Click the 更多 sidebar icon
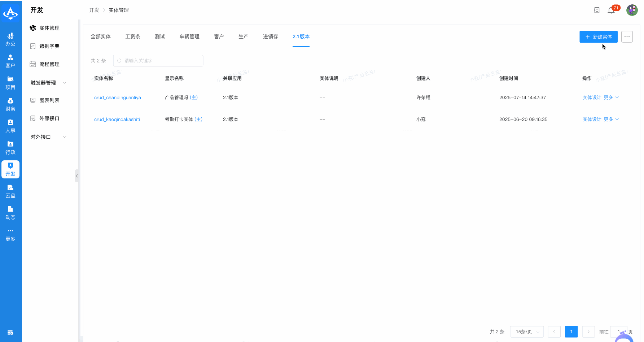The height and width of the screenshot is (342, 644). (10, 234)
